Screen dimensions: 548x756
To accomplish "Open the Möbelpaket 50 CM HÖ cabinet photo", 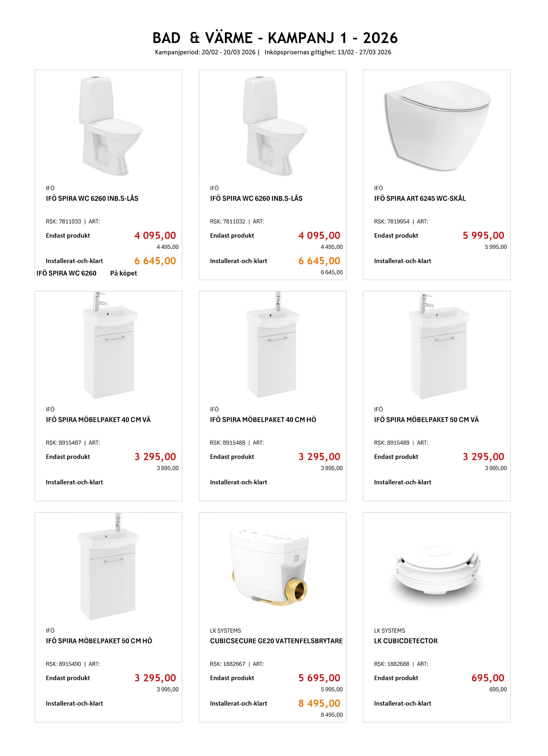I will (109, 567).
